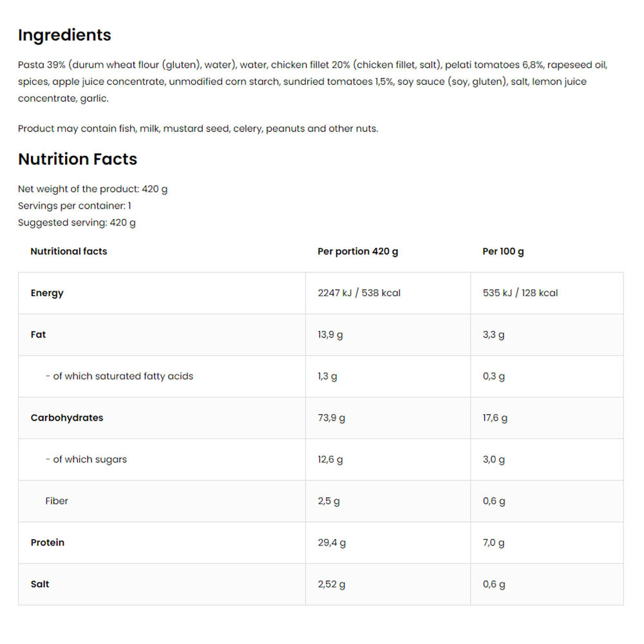
Task: Click the 'Product may contain fish' allergen warning
Action: pos(198,129)
